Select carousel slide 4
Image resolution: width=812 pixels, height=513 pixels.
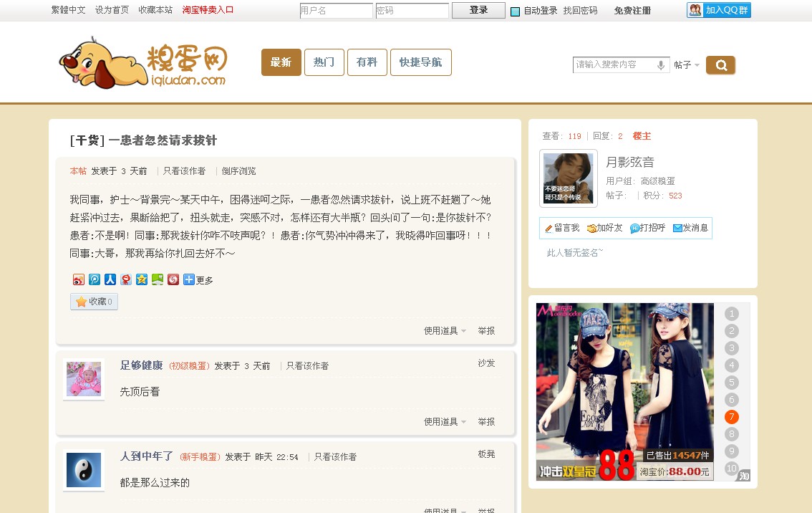(732, 365)
